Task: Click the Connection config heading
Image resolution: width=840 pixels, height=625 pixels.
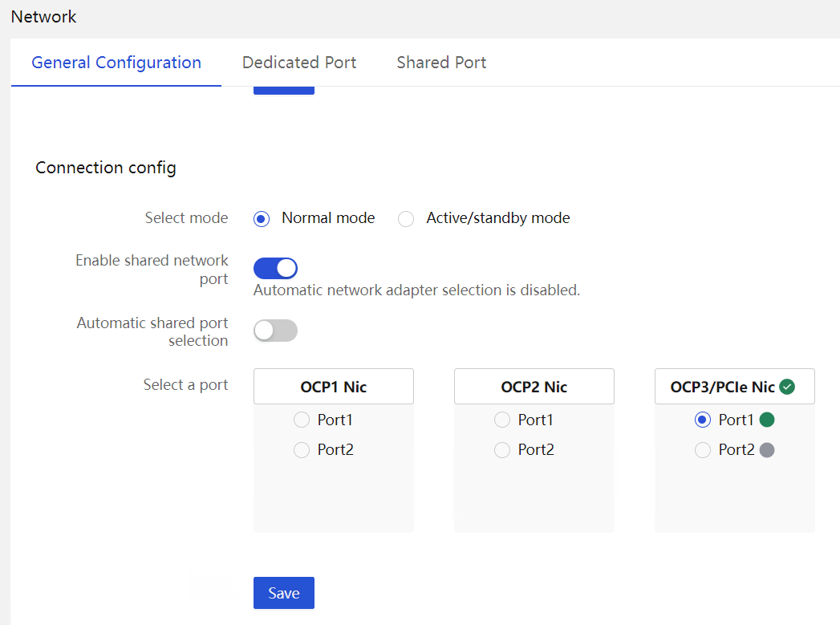Action: point(106,168)
